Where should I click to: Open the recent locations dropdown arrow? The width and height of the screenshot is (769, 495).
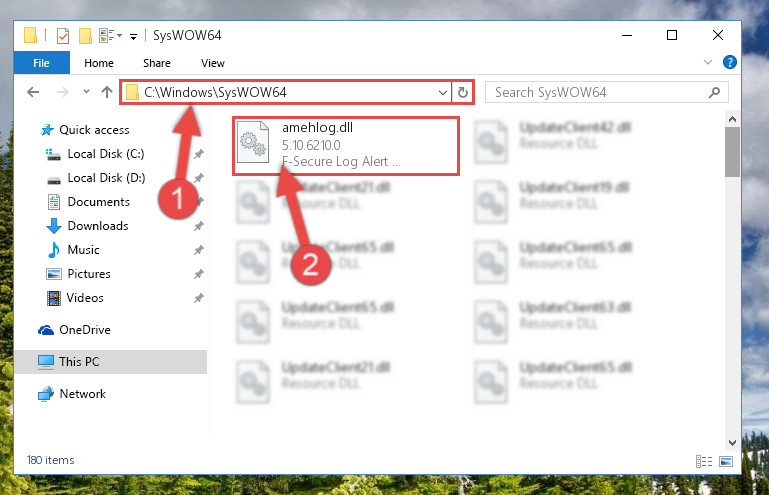86,92
